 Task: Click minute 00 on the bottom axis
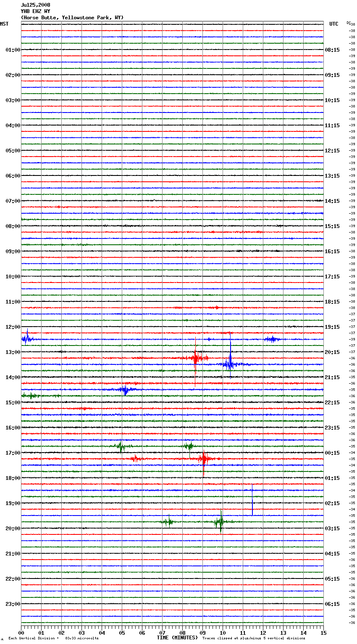[x=21, y=633]
